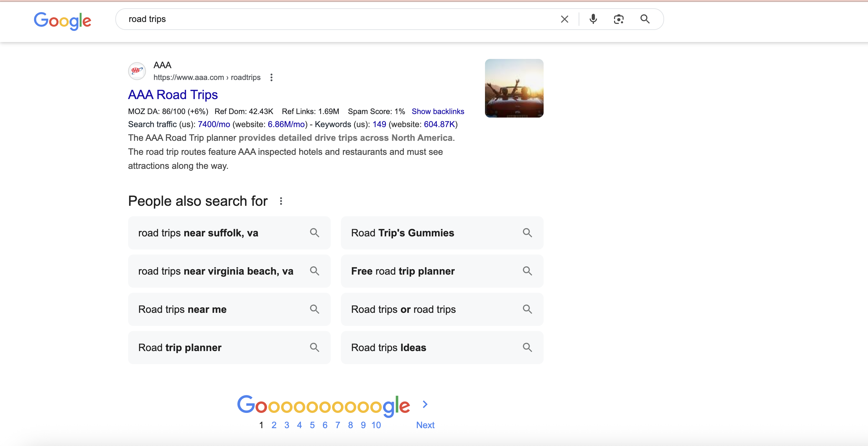Click the Spam Score: 1% metric
This screenshot has height=446, width=868.
(x=376, y=111)
